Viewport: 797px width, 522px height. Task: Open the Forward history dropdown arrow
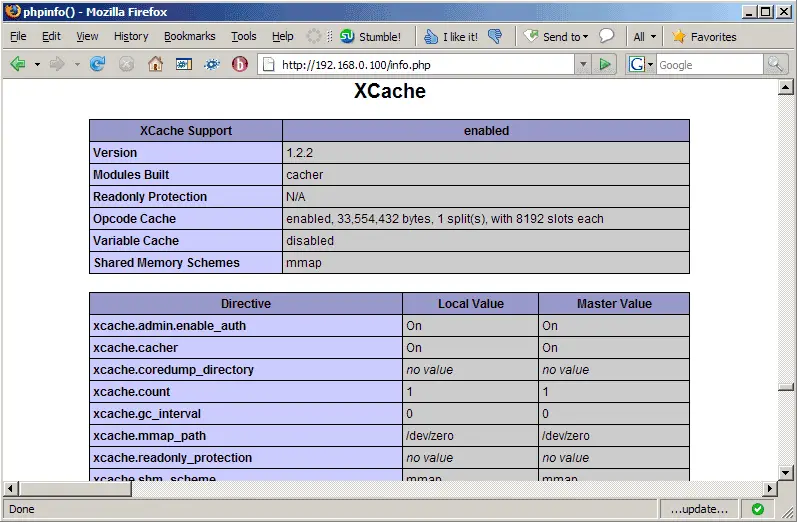tap(77, 65)
